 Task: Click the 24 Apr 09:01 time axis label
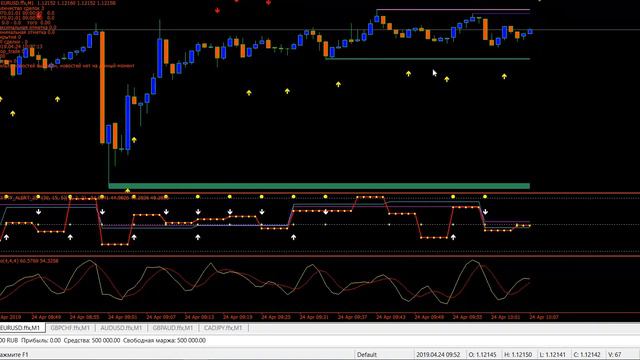click(122, 317)
